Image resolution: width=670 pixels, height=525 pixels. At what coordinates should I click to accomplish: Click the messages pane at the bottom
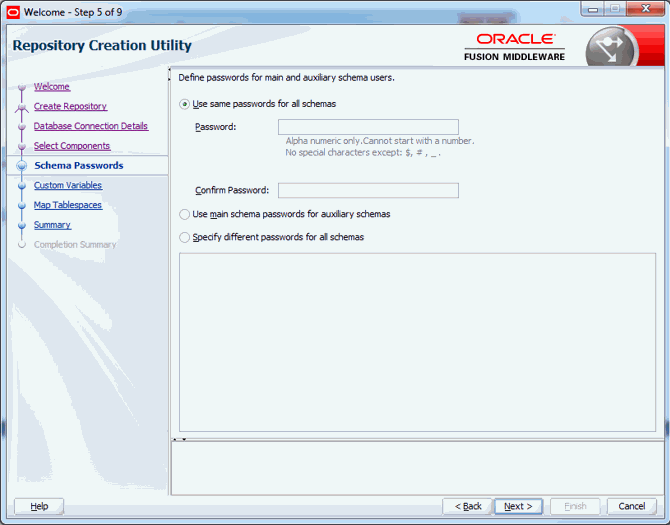pyautogui.click(x=417, y=468)
